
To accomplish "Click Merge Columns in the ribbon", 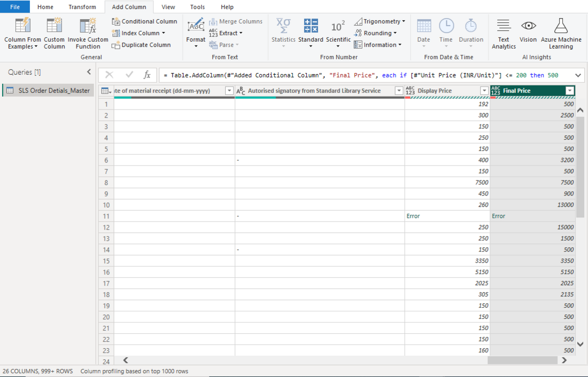I will [236, 21].
